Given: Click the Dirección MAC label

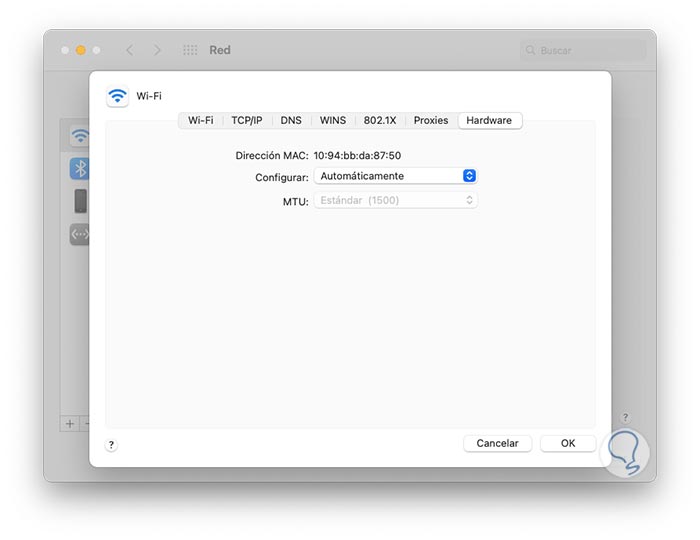Looking at the screenshot, I should [272, 156].
